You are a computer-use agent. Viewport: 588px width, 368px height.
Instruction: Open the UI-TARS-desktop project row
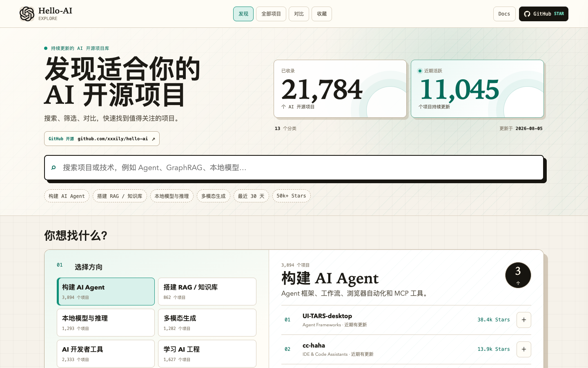[406, 320]
